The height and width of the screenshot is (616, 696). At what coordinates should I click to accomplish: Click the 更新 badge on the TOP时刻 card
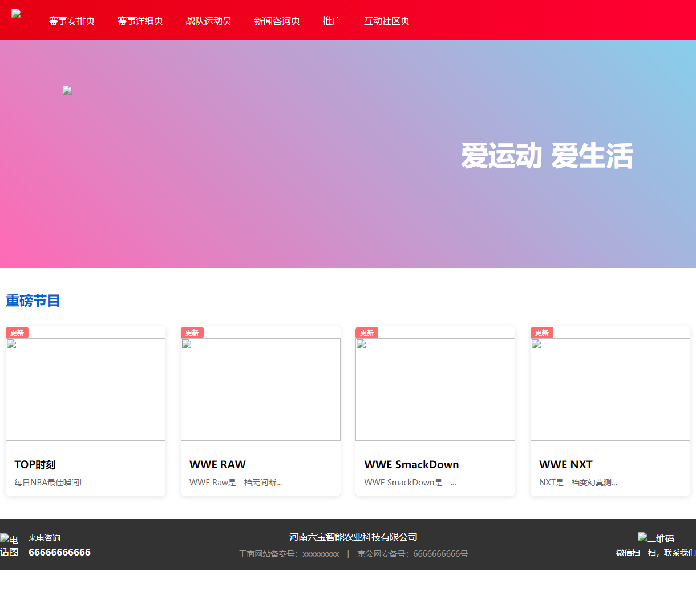click(17, 333)
